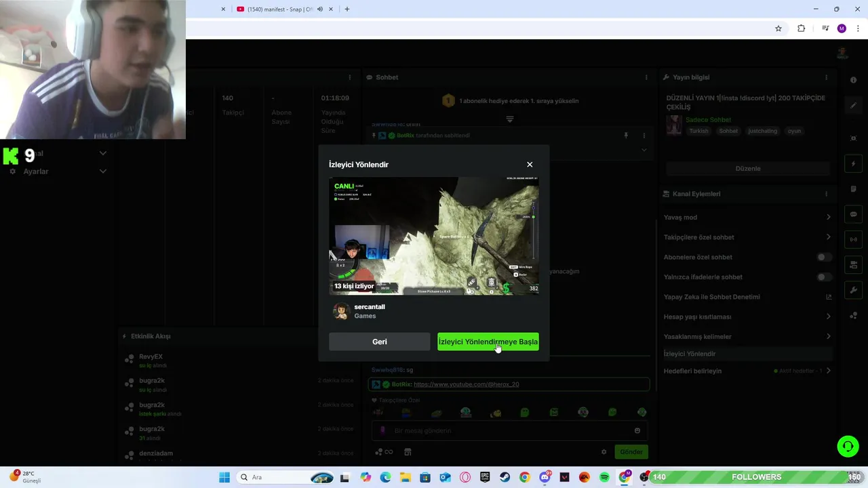Screen dimensions: 868x488
Task: Close the İzleyici Yönlendir dialog
Action: coord(530,164)
